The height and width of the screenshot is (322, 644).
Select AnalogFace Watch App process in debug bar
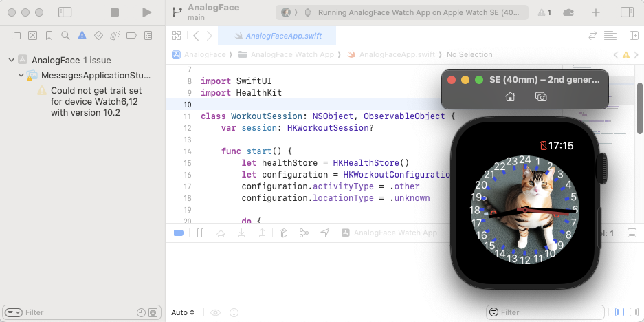pyautogui.click(x=389, y=233)
